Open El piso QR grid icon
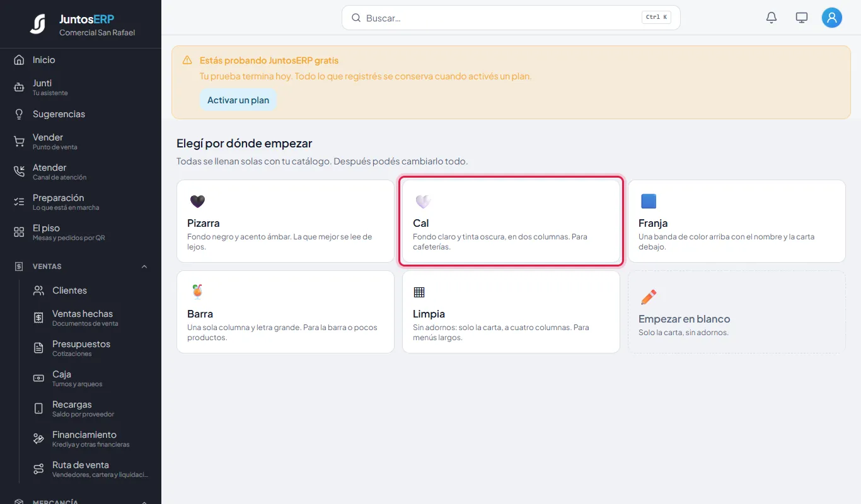861x504 pixels. point(19,232)
